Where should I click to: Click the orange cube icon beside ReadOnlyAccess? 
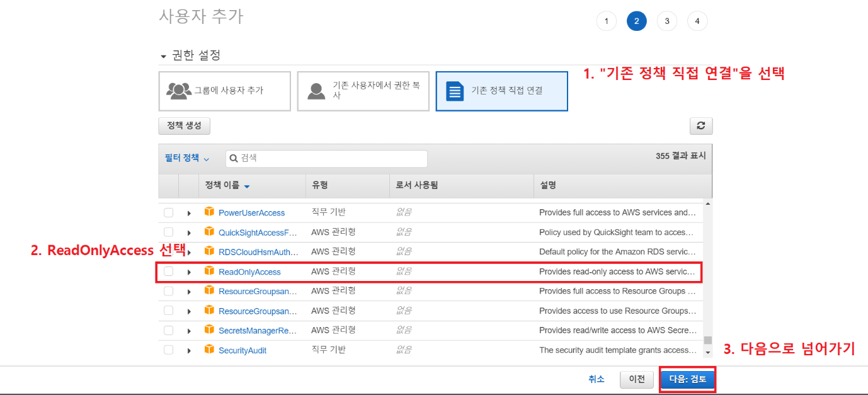coord(209,271)
